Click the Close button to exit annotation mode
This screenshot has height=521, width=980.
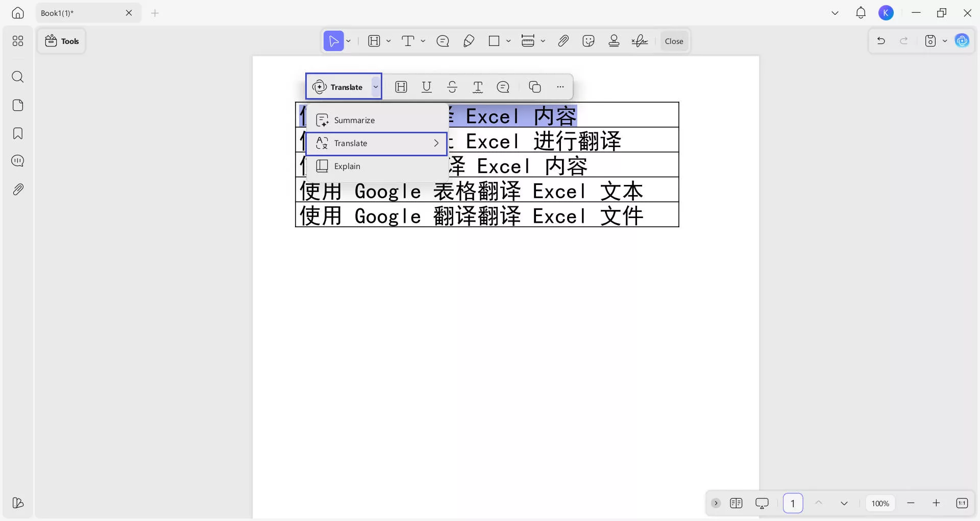click(674, 41)
